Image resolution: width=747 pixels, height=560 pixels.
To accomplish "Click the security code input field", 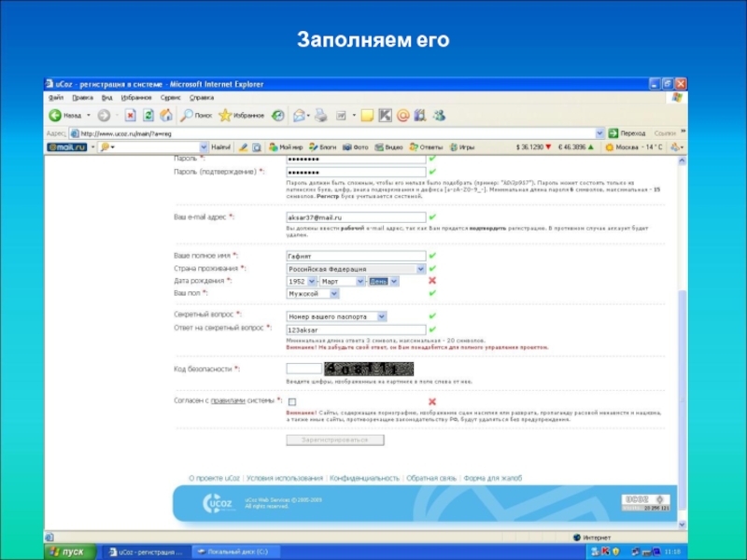I will coord(303,369).
